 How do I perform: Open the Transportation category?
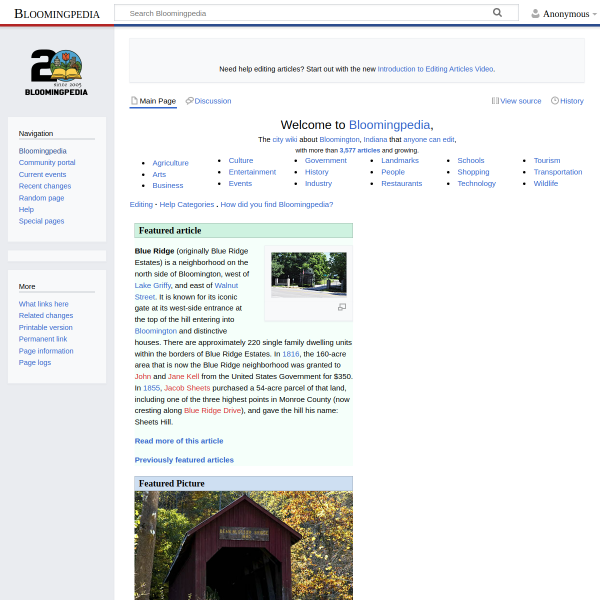558,172
